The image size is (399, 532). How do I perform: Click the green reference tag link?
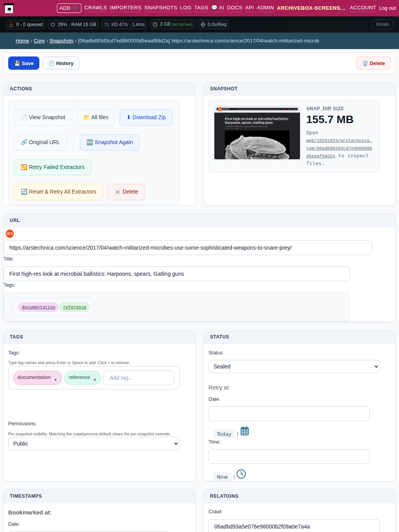[74, 307]
